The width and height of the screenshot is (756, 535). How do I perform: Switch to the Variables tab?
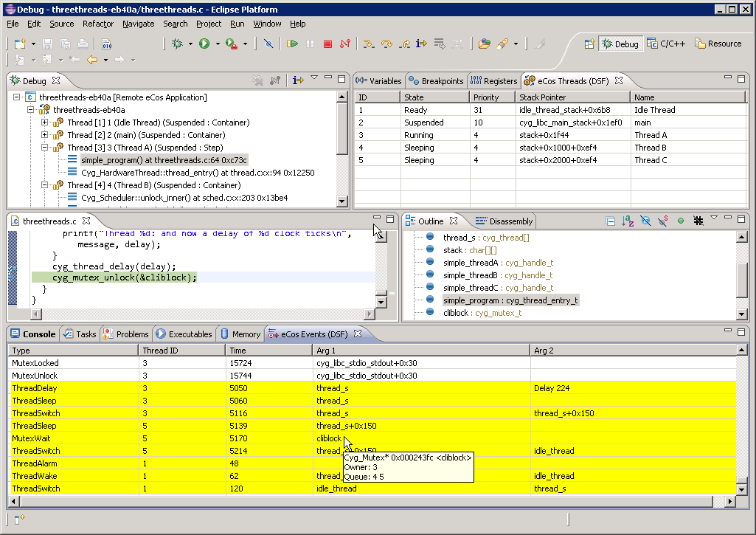click(379, 80)
